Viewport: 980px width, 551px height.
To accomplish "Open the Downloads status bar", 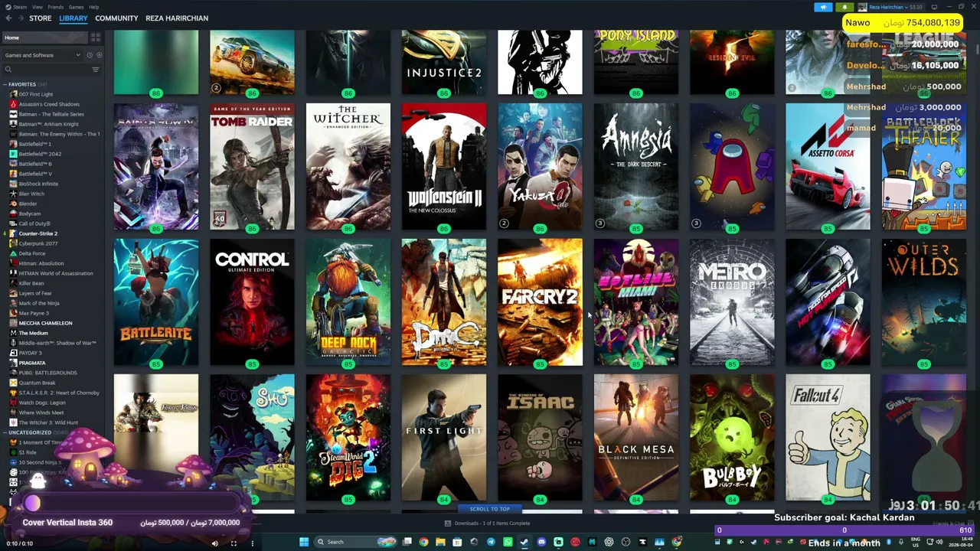I will (x=488, y=523).
